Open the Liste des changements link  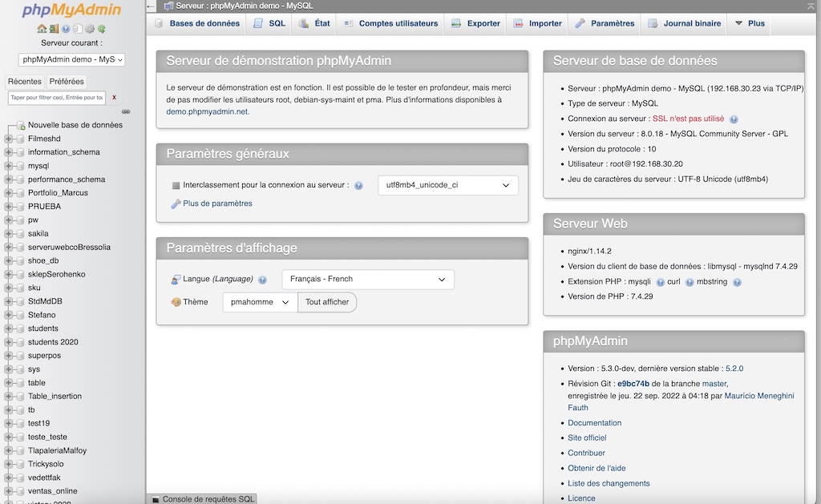[609, 484]
